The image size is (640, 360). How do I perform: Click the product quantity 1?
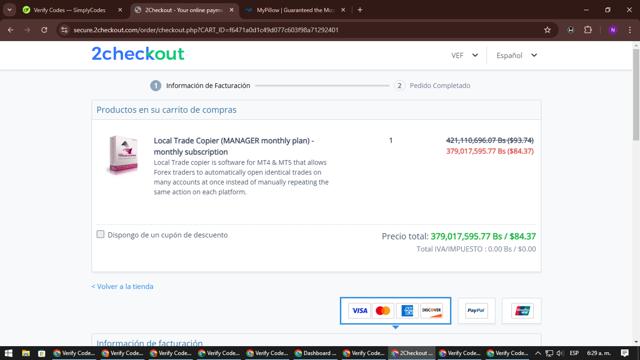(391, 140)
